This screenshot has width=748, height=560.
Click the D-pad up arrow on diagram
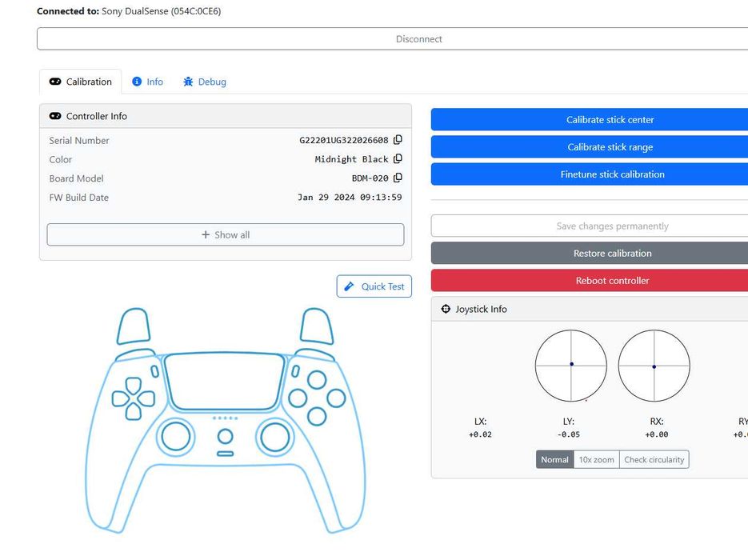[133, 386]
